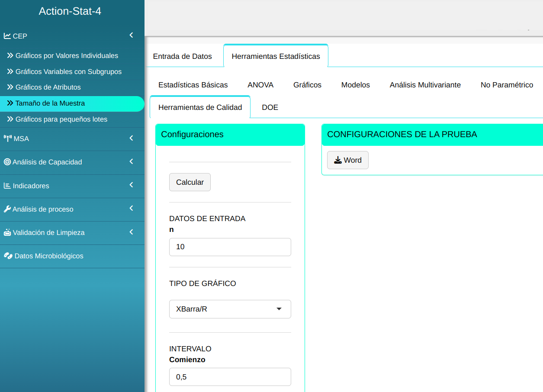Click the CEP line chart icon
The width and height of the screenshot is (543, 392).
7,36
